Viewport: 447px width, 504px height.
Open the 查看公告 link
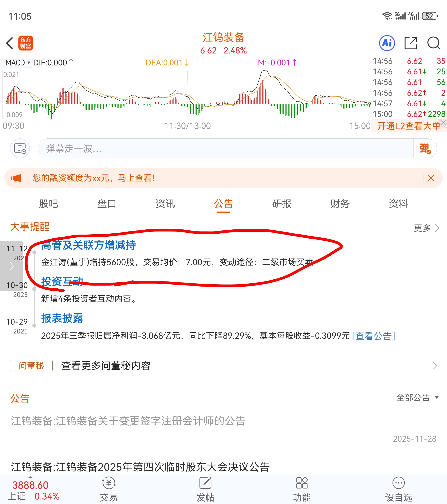(x=373, y=336)
